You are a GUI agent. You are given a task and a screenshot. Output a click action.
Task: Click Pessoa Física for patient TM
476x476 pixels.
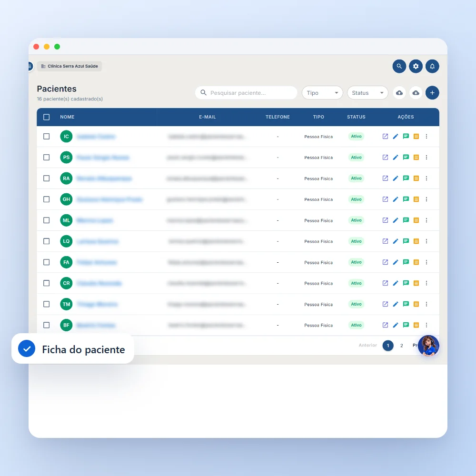point(318,305)
